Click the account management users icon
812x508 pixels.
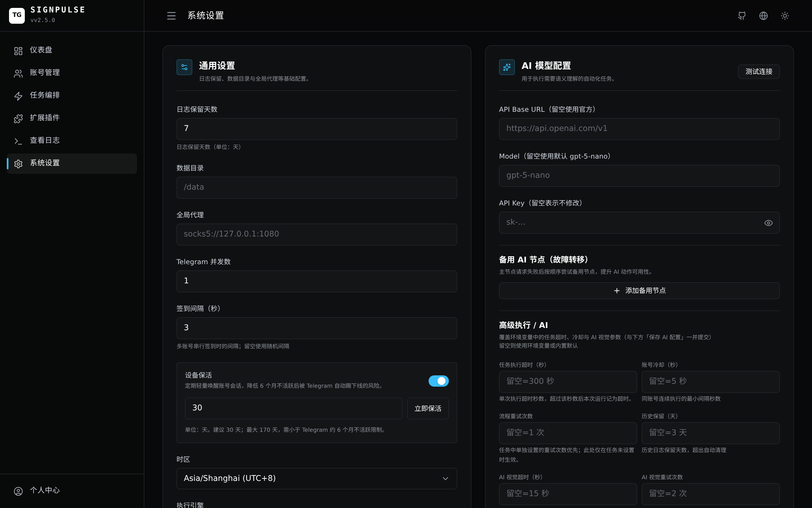18,73
